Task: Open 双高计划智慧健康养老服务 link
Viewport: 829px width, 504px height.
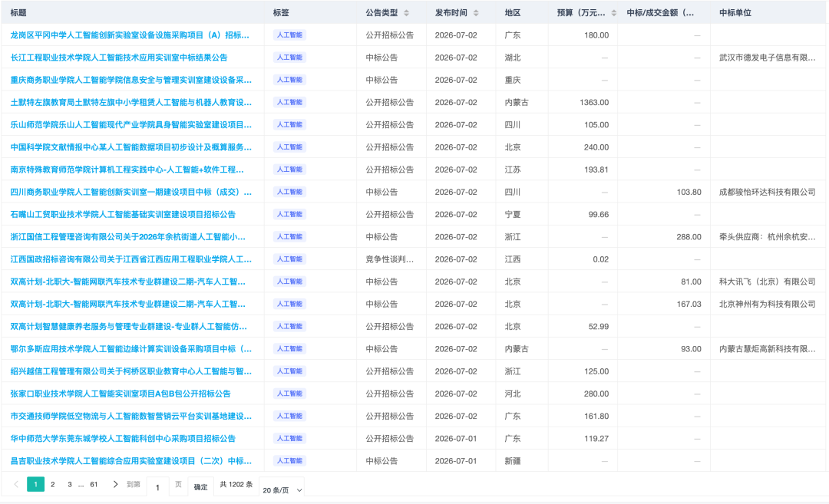Action: point(128,327)
